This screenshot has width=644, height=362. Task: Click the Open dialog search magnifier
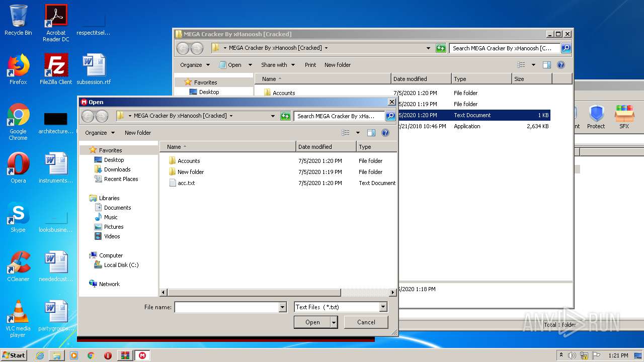[x=390, y=116]
